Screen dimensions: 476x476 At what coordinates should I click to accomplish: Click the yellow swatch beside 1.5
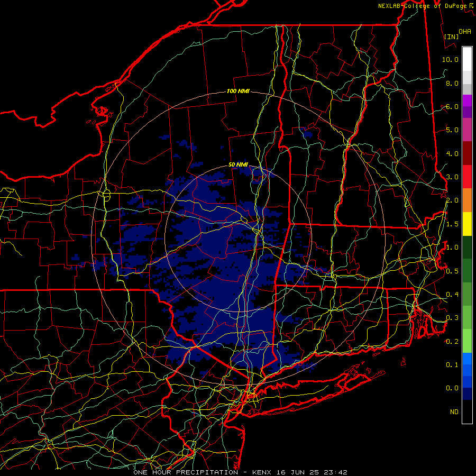tap(467, 224)
